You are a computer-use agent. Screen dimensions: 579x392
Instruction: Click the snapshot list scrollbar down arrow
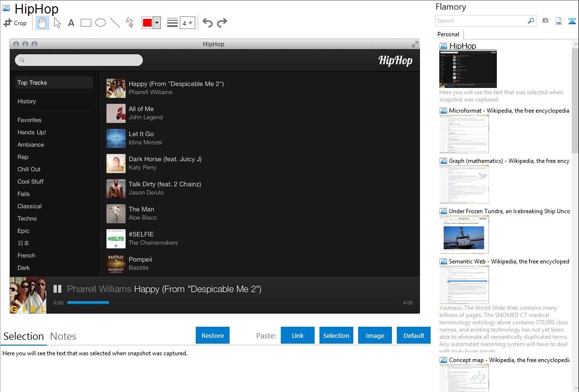click(575, 388)
